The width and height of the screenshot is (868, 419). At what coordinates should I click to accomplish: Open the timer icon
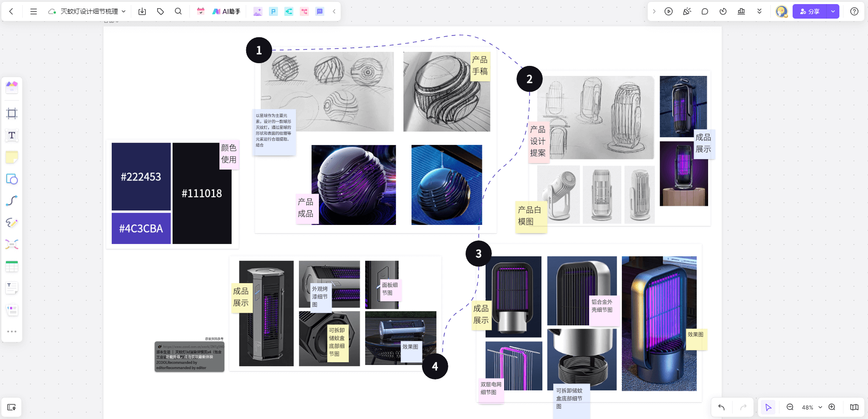[723, 11]
